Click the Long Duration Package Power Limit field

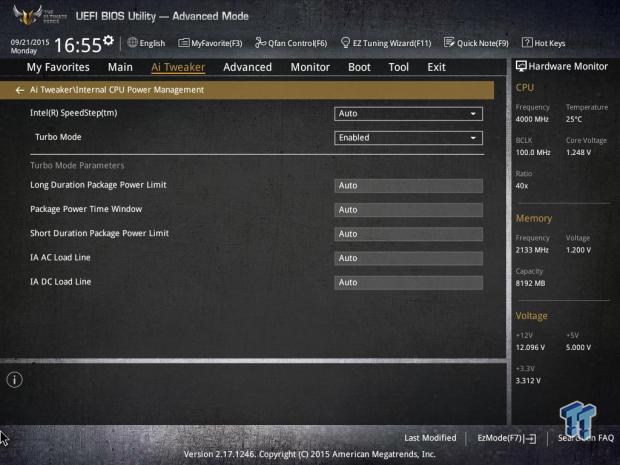click(408, 185)
